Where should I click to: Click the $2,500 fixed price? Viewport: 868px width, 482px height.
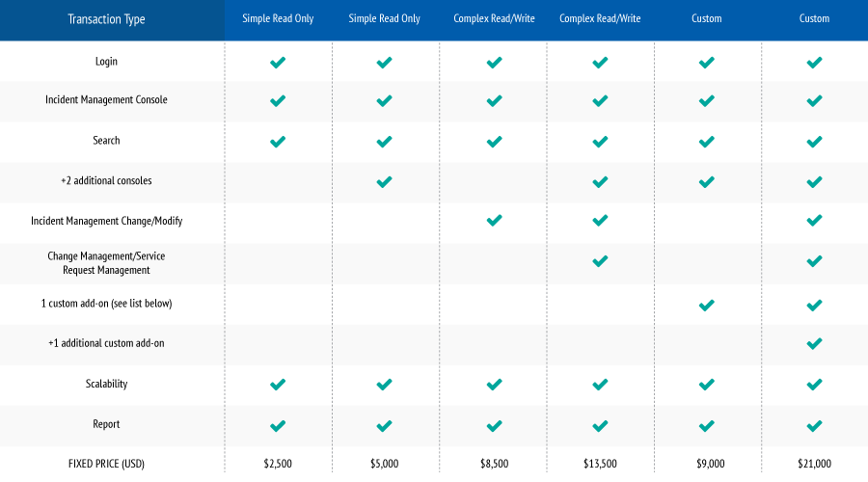[278, 464]
